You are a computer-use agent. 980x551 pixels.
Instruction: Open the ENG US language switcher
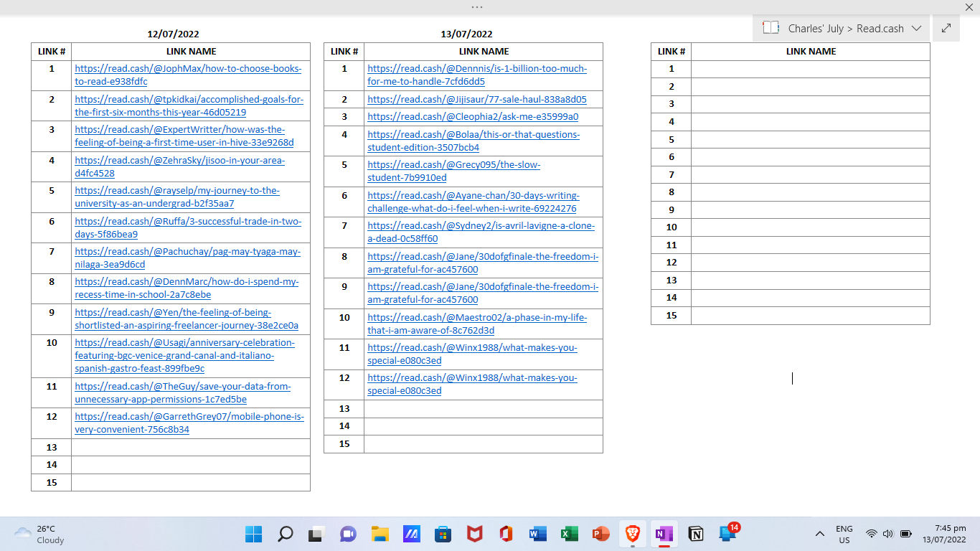(x=844, y=534)
